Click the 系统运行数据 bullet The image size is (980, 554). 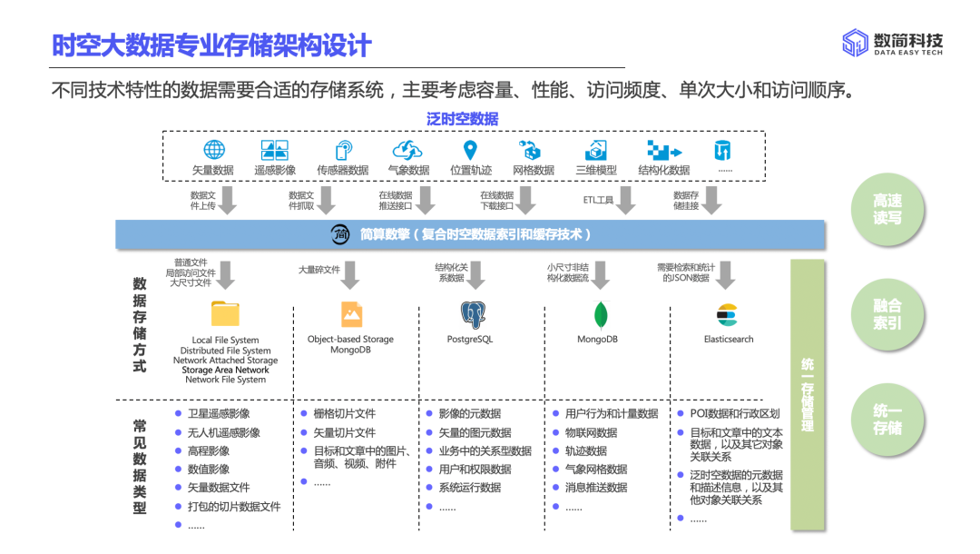tap(469, 487)
